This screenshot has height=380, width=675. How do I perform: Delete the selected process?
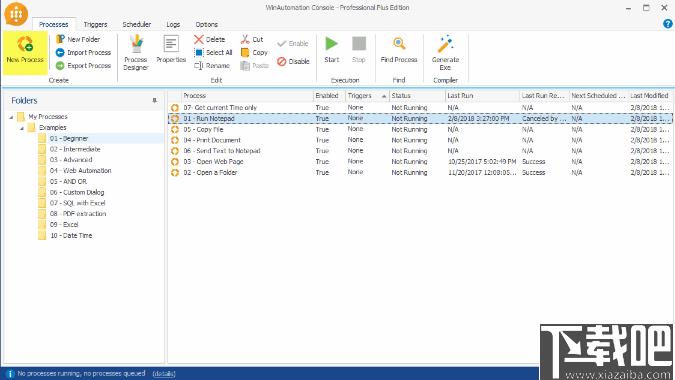tap(210, 39)
